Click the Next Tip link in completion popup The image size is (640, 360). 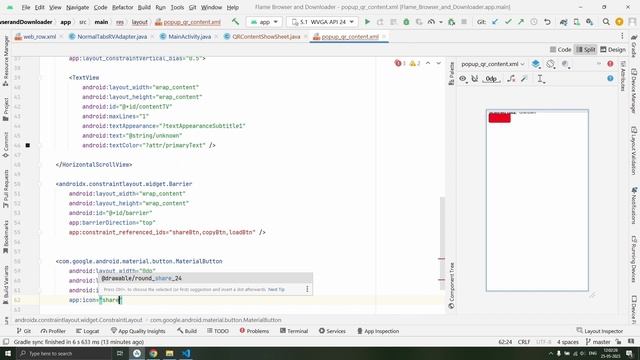coord(276,289)
